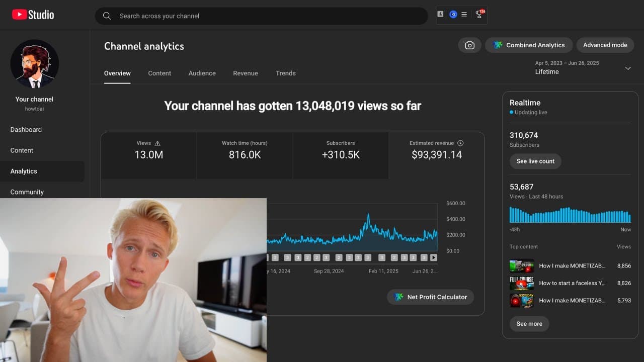644x362 pixels.
Task: Click the YouTube Studio logo
Action: click(x=33, y=15)
